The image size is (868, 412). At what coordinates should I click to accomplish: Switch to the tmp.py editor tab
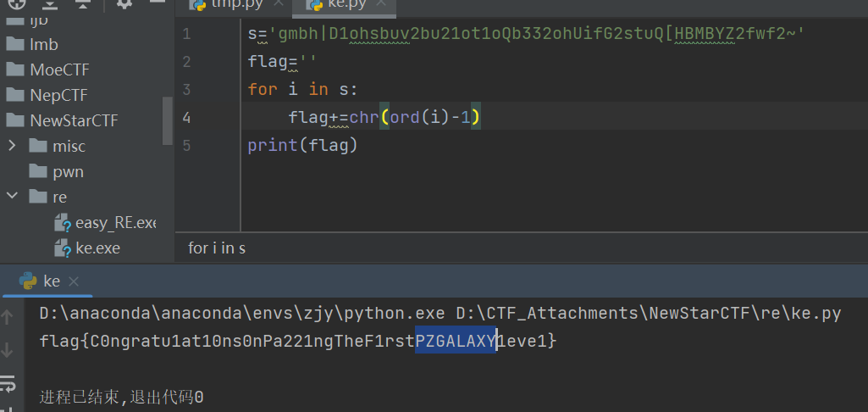point(230,4)
